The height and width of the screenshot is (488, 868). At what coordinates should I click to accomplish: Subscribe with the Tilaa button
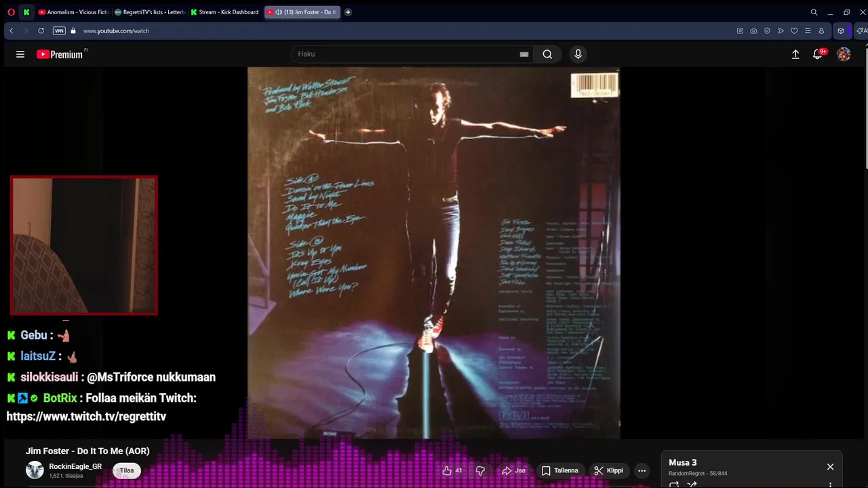click(127, 470)
